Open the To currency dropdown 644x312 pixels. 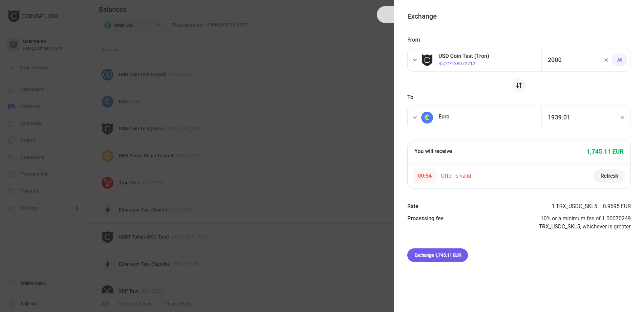click(415, 117)
